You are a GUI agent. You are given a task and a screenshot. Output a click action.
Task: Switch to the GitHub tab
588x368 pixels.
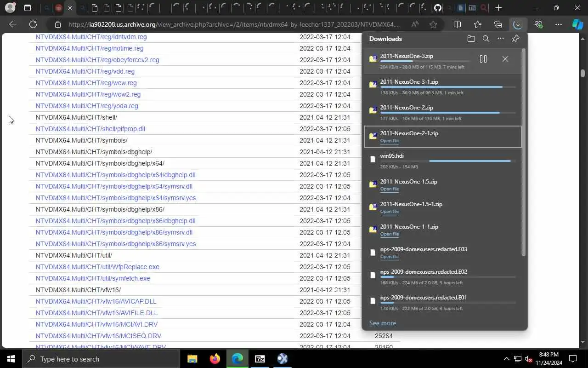(438, 8)
